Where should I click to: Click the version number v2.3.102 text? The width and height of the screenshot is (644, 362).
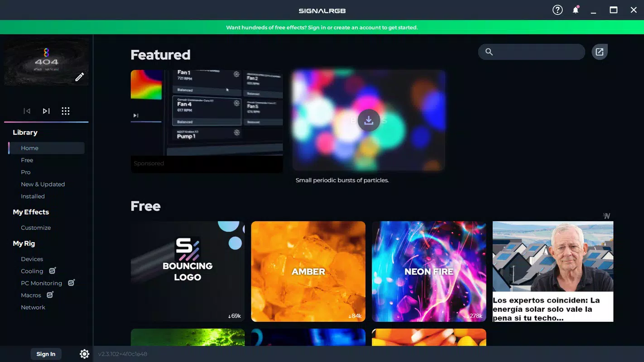[123, 354]
